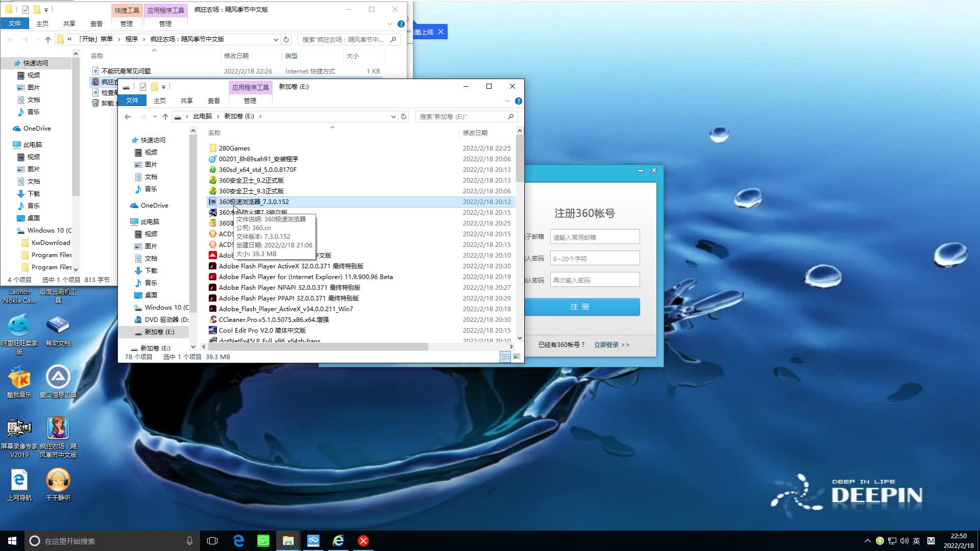This screenshot has width=980, height=551.
Task: Open the 窗口信息工具 desktop icon
Action: point(58,382)
